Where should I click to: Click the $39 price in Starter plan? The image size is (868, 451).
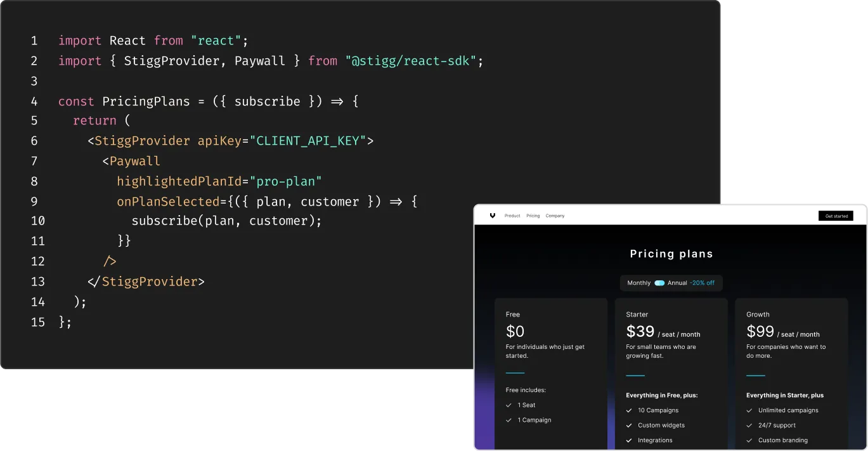coord(640,331)
